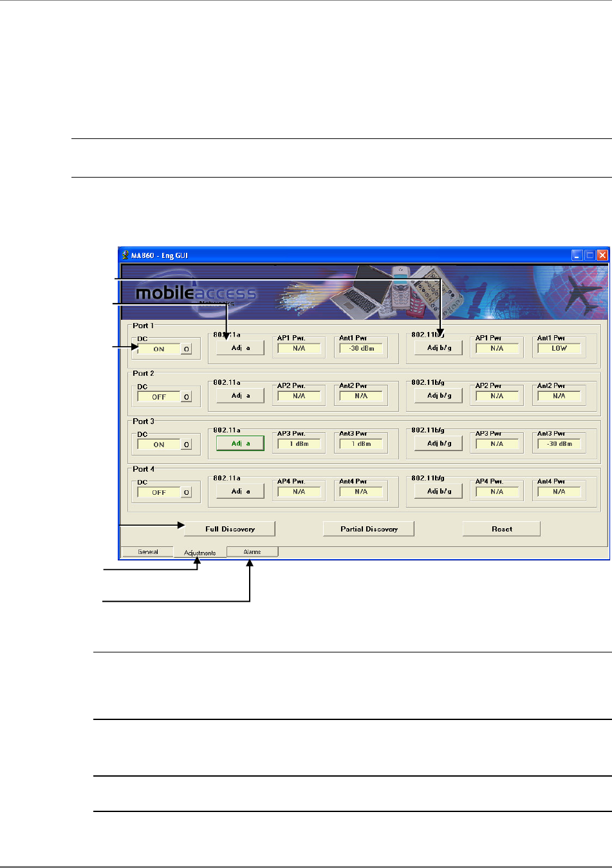This screenshot has width=612, height=868.
Task: Select Port 3 DC ON status field
Action: pos(158,445)
